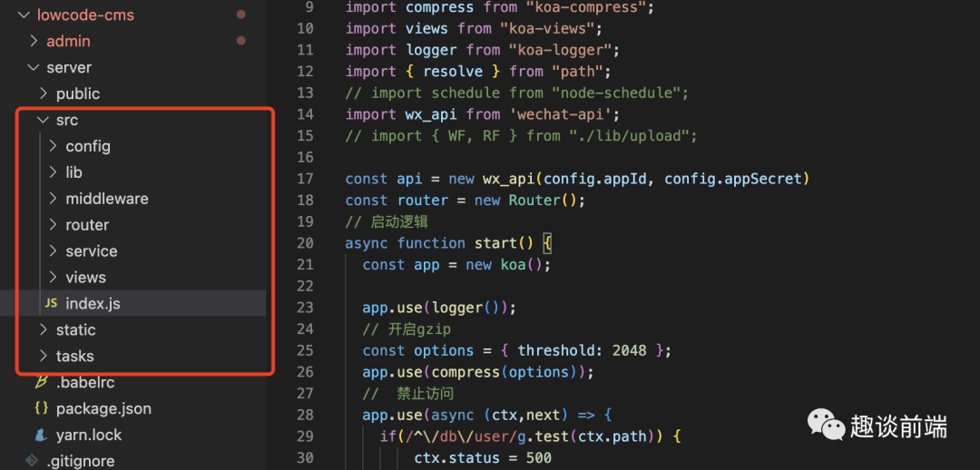Select the public folder label

[78, 93]
